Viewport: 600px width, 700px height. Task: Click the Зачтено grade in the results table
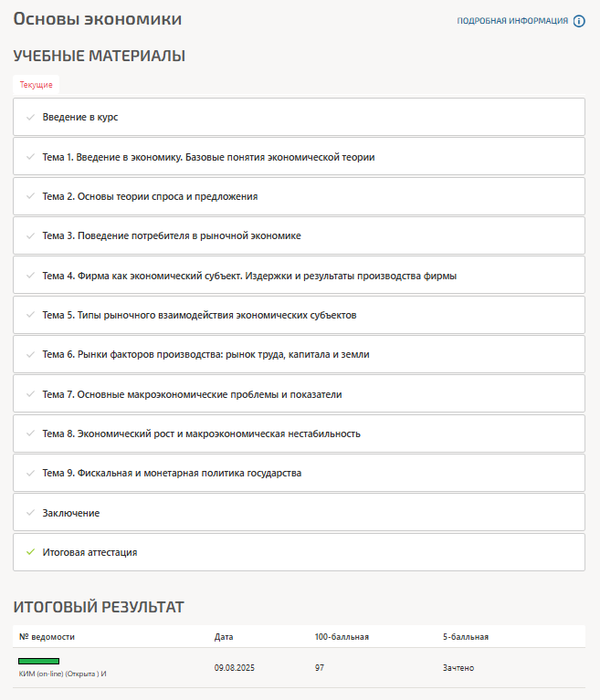458,668
